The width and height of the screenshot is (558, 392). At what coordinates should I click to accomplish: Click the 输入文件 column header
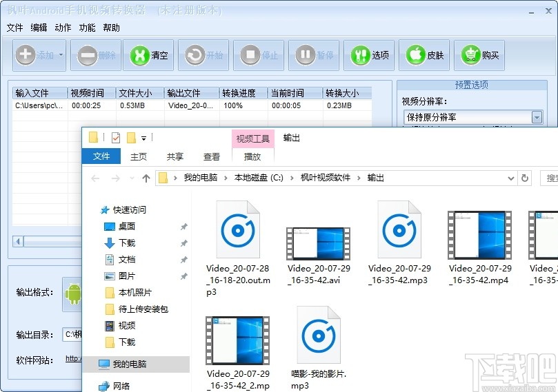(x=40, y=93)
